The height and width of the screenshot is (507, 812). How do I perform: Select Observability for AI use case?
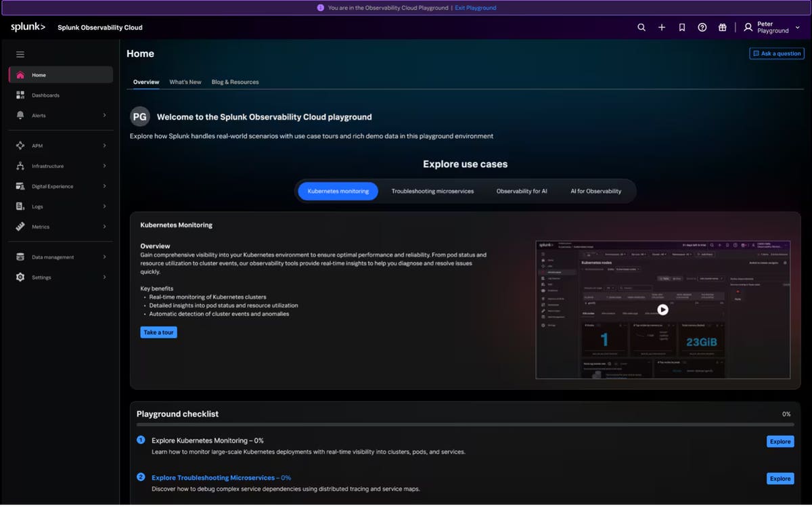(x=522, y=192)
